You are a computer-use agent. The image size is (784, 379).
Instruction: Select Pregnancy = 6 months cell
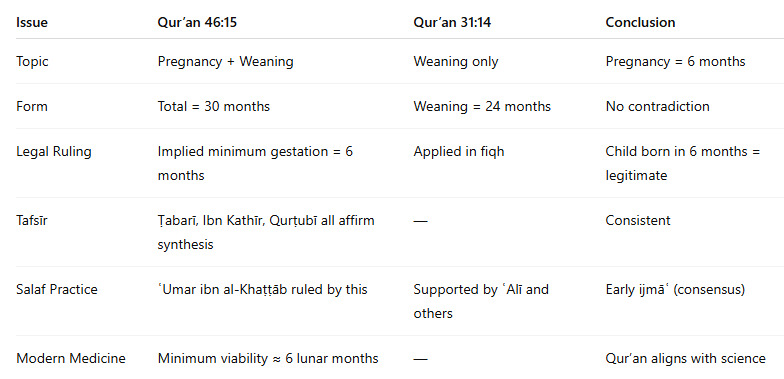[x=675, y=62]
